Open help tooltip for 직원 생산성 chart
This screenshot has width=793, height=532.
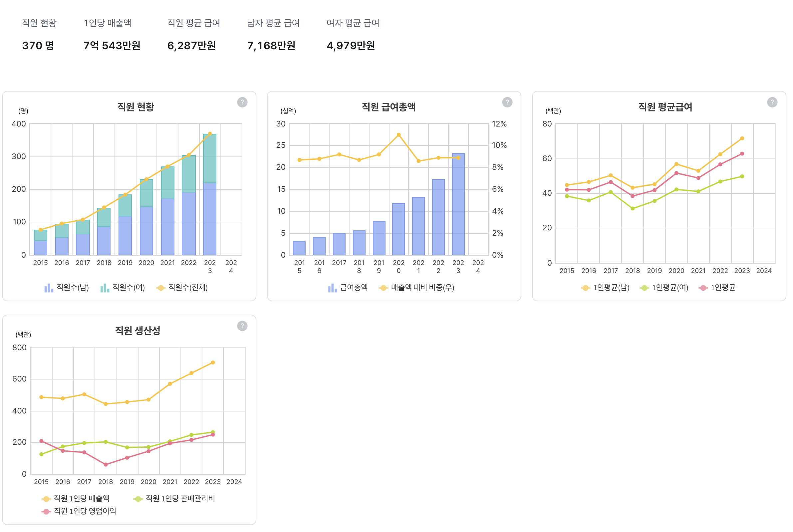pyautogui.click(x=242, y=326)
